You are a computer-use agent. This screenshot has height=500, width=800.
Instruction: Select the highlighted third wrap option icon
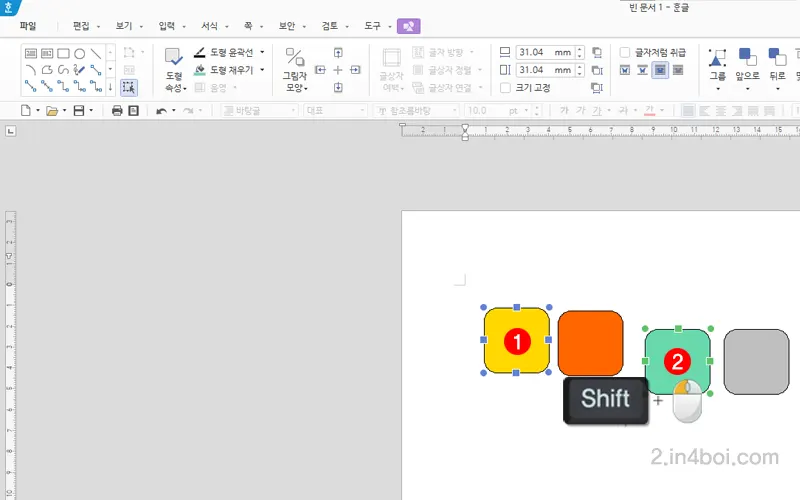click(x=660, y=70)
